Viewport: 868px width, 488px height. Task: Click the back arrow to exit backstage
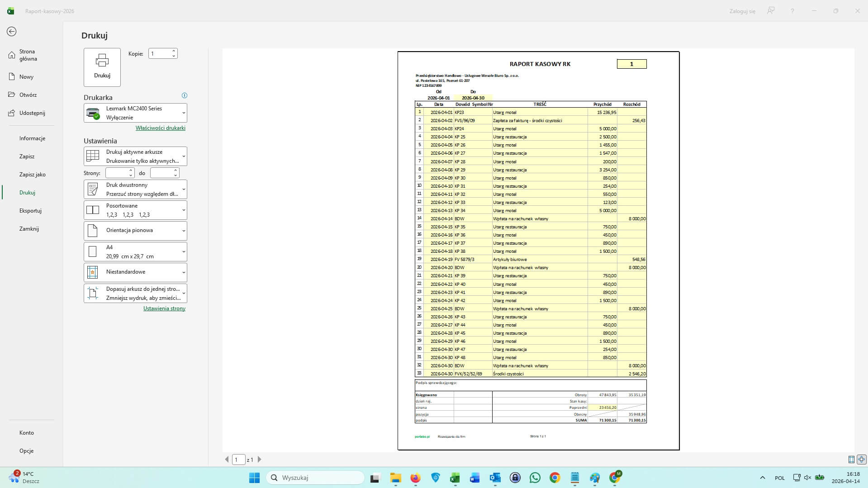point(12,31)
